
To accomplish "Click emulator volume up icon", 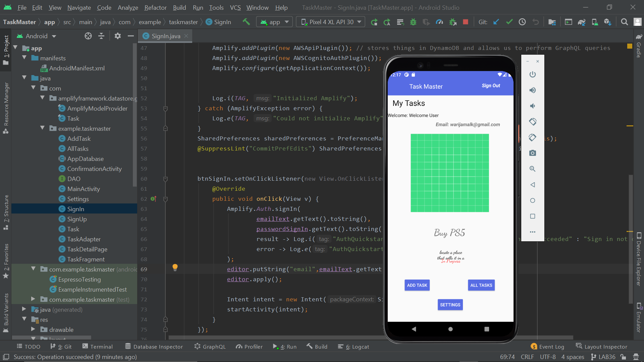I will pos(532,90).
